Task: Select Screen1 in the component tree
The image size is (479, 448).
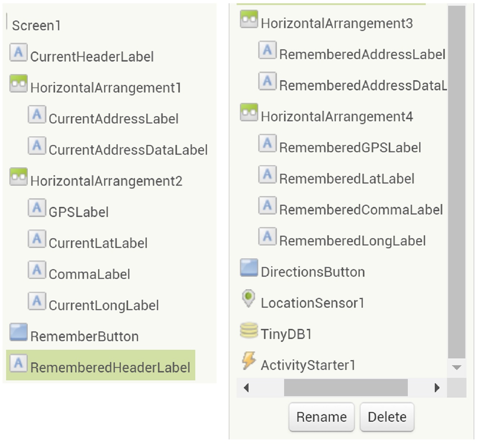Action: click(x=36, y=26)
